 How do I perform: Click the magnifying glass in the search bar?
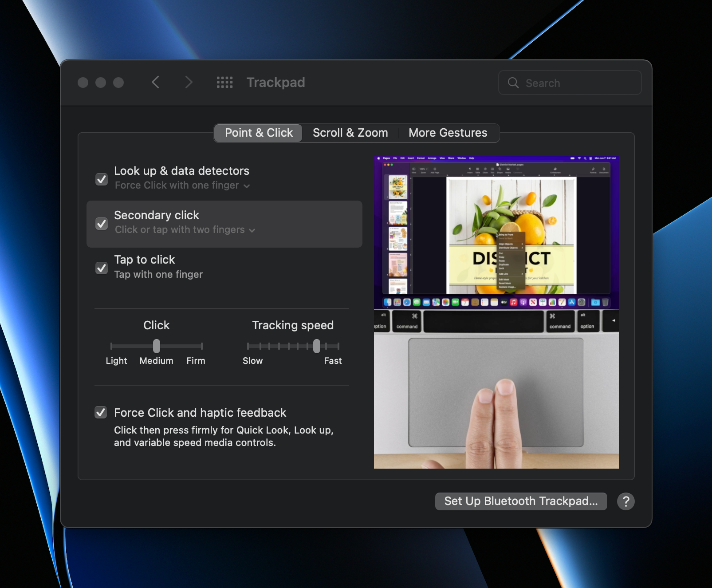click(x=513, y=83)
